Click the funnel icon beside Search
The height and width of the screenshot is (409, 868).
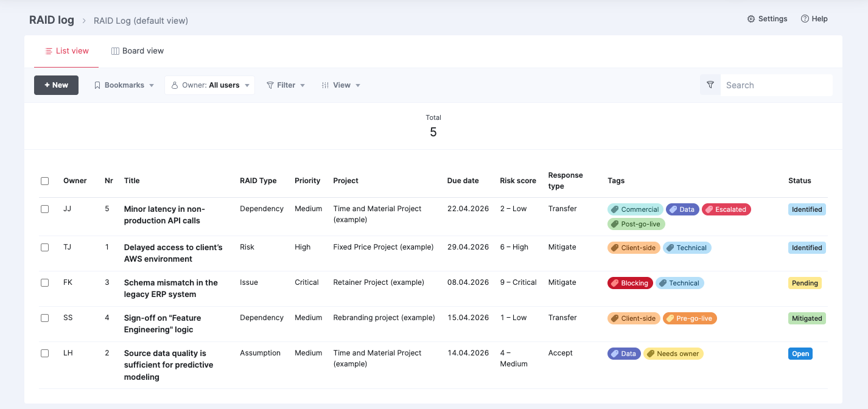[710, 85]
